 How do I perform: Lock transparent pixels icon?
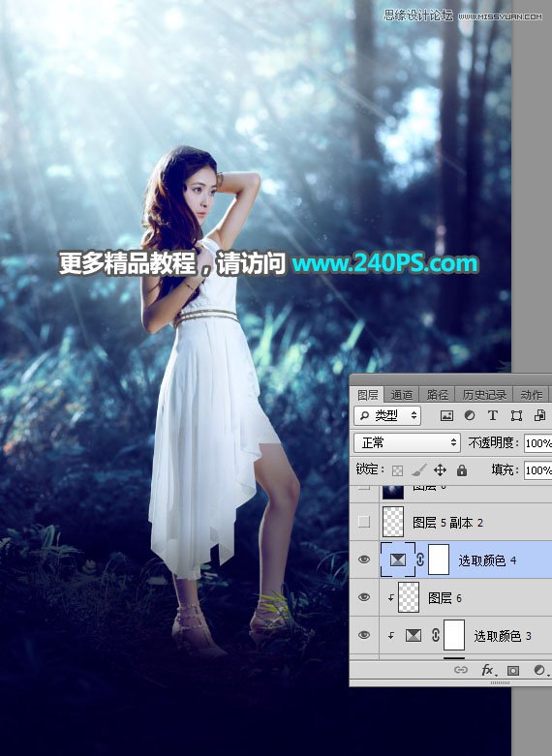(x=397, y=470)
